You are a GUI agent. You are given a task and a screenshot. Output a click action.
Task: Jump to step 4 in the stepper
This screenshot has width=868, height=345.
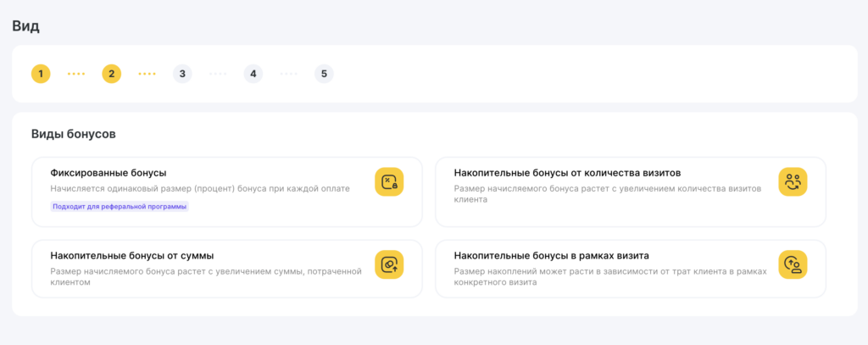point(253,74)
